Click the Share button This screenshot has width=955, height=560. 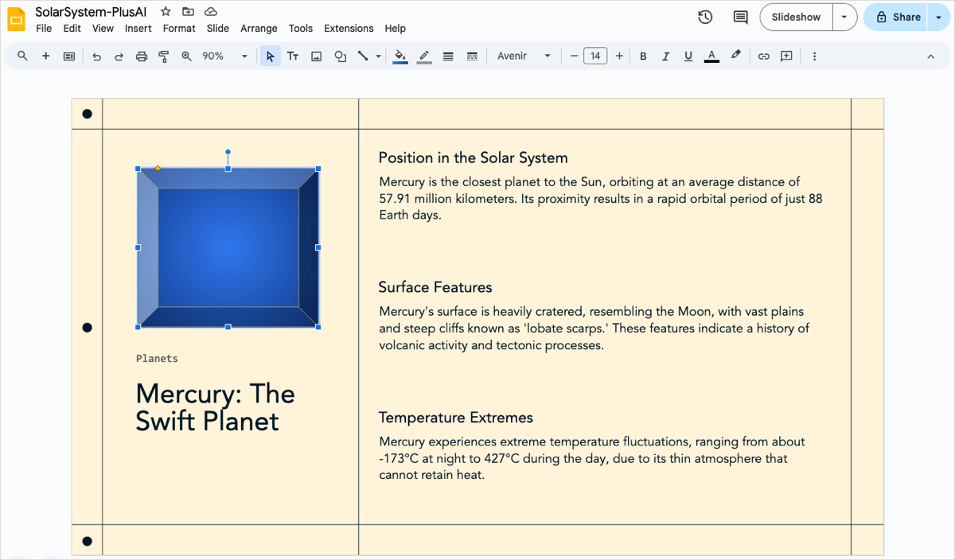point(897,17)
